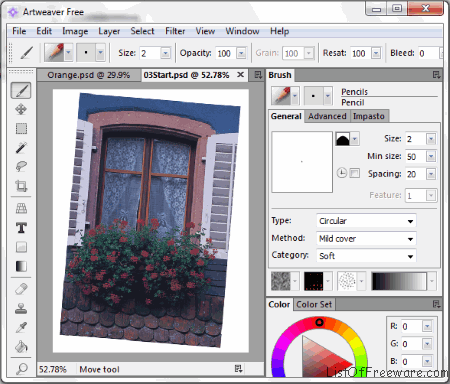This screenshot has width=450, height=384.
Task: Switch to the Impasto brush tab
Action: coord(369,116)
